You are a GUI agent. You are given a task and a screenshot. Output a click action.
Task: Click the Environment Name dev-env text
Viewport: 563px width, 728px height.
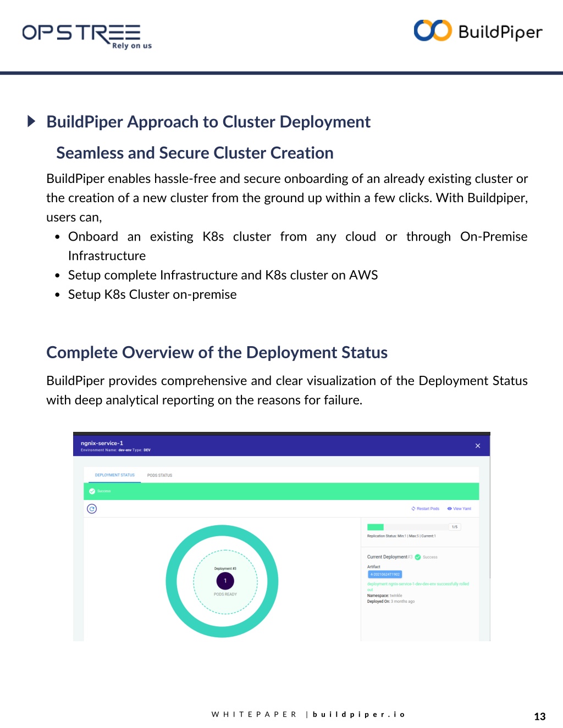tap(115, 450)
